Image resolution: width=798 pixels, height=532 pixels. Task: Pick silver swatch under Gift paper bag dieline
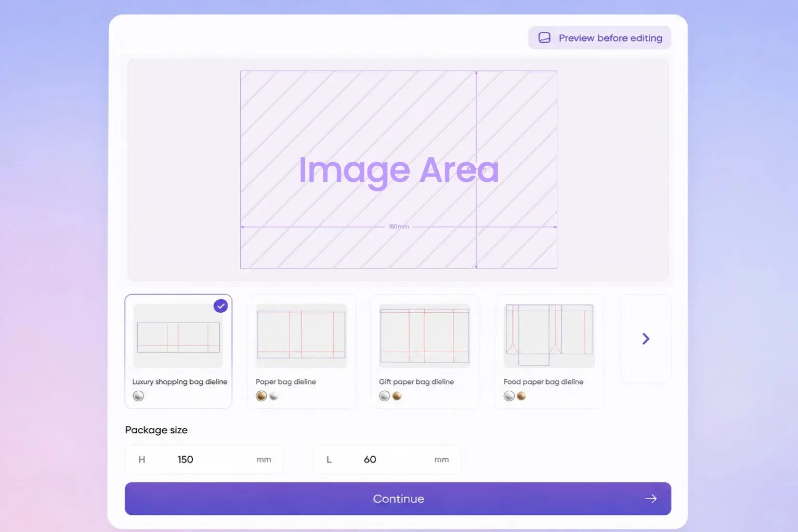(385, 396)
